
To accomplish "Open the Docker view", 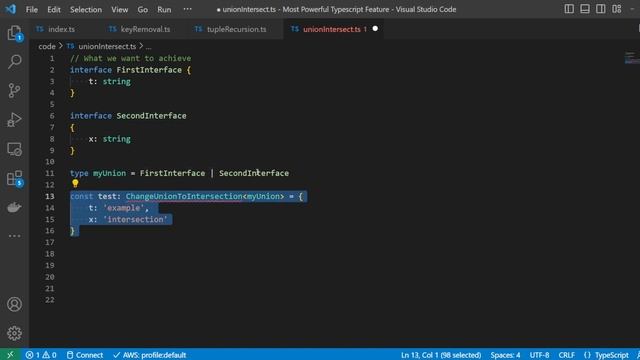I will click(x=14, y=207).
